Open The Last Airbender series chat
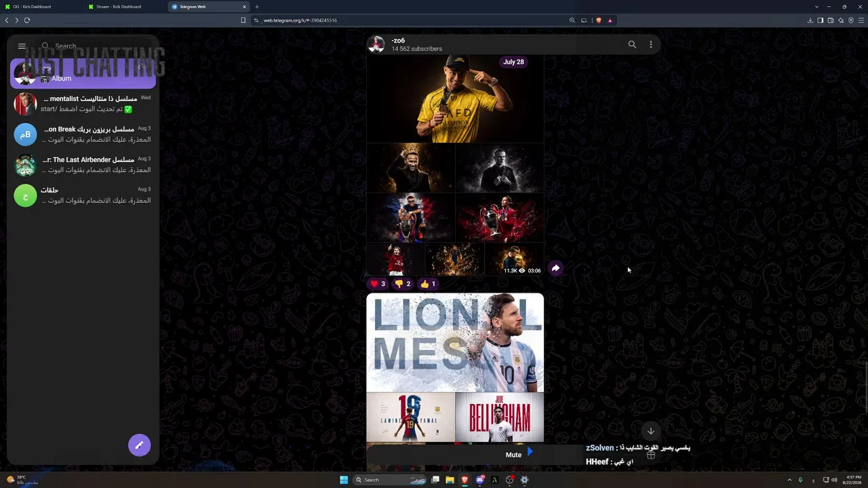Screen dimensions: 868x488 click(83, 165)
